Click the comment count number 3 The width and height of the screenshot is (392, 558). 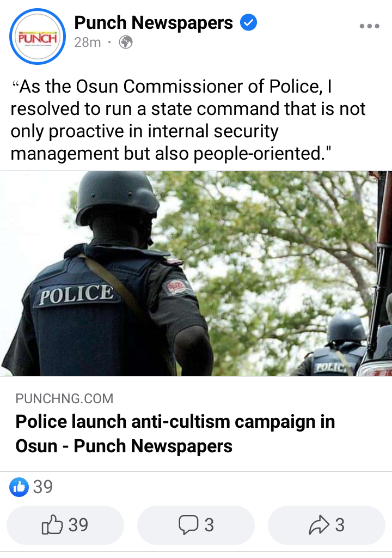click(x=209, y=525)
